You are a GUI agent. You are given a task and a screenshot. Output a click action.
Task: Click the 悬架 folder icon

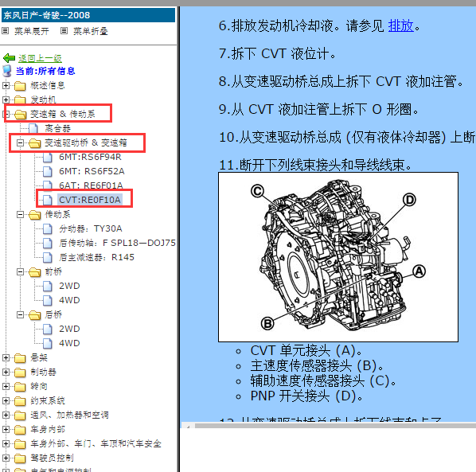20,358
